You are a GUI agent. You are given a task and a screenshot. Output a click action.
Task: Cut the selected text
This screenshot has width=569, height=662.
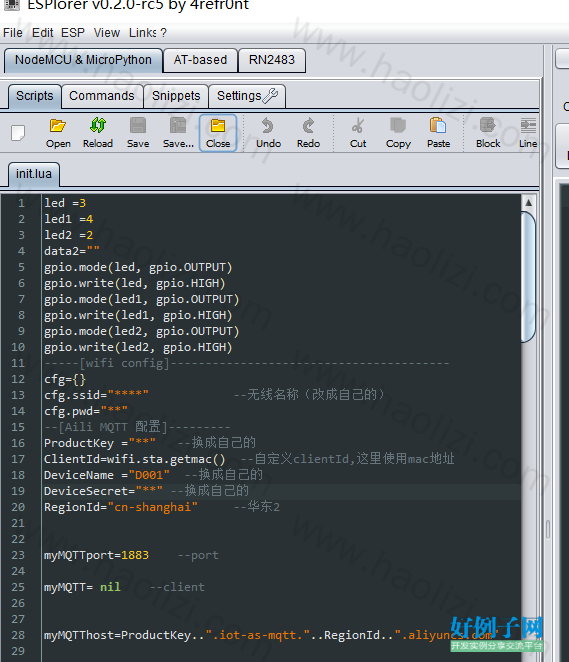358,133
